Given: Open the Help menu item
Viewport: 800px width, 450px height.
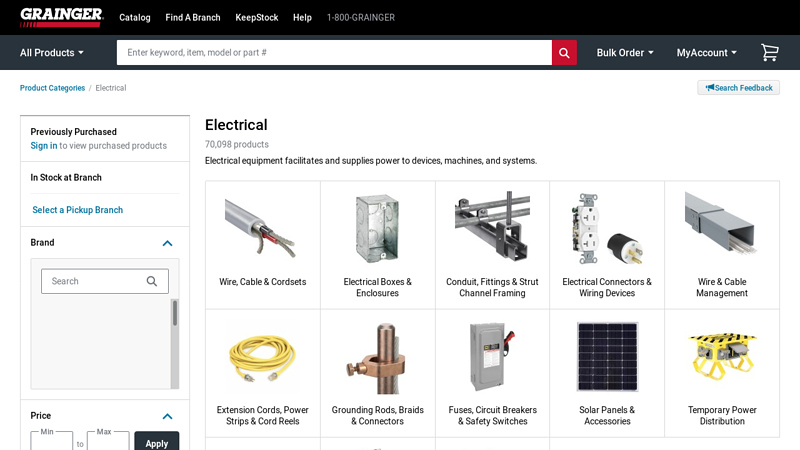Looking at the screenshot, I should pyautogui.click(x=302, y=17).
